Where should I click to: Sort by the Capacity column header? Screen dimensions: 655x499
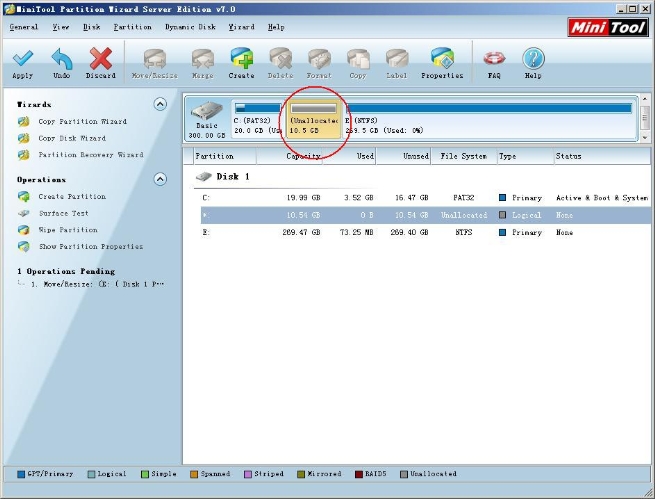[x=289, y=156]
